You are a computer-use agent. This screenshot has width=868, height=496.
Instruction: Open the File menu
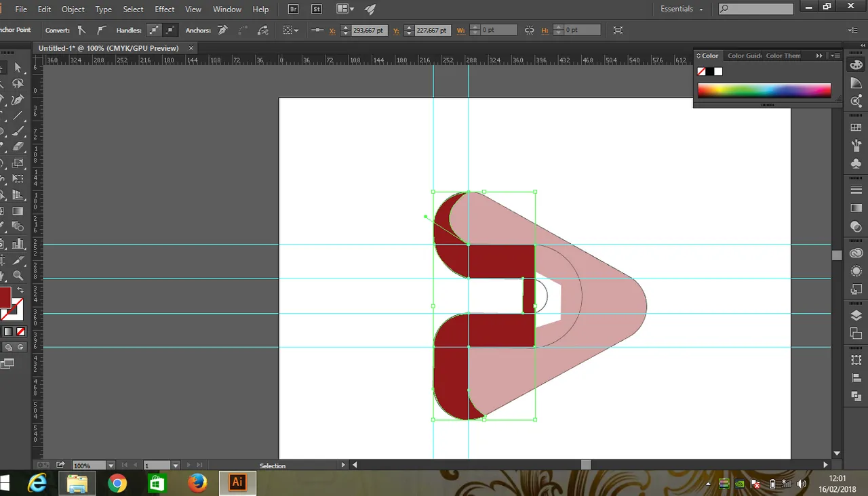point(21,9)
